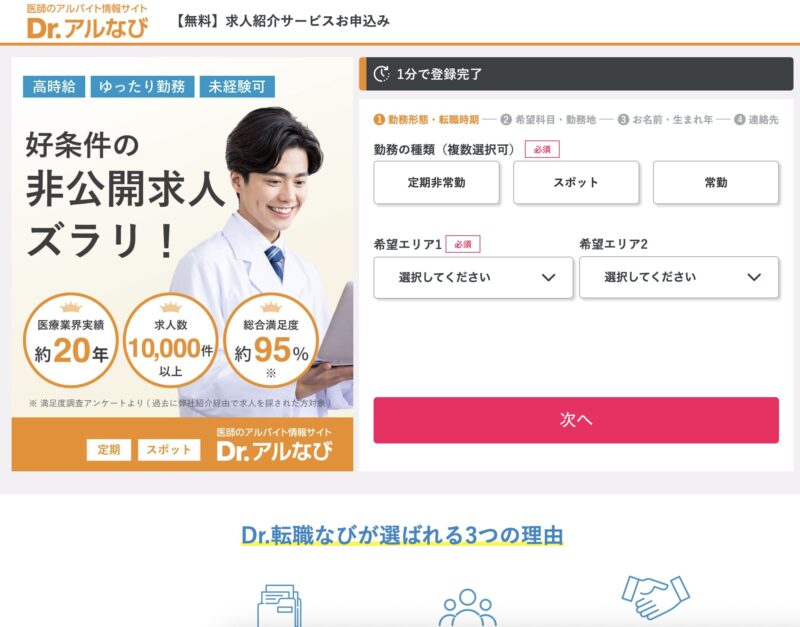The width and height of the screenshot is (800, 627).
Task: Click the 医療業界実績 約20年 badge
Action: point(71,340)
